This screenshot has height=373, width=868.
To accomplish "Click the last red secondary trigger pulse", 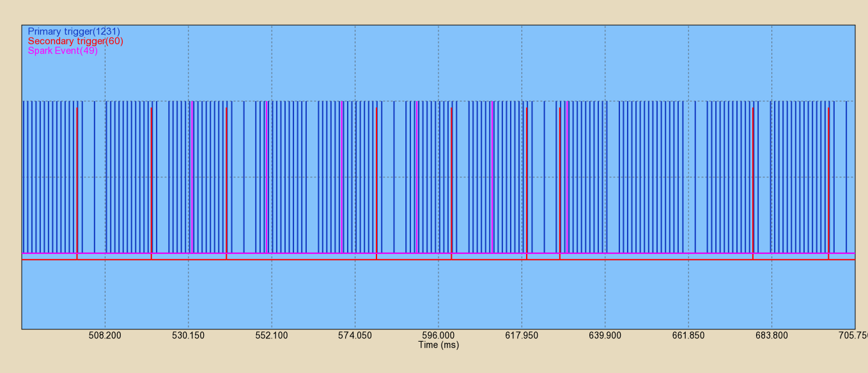I will coord(828,184).
